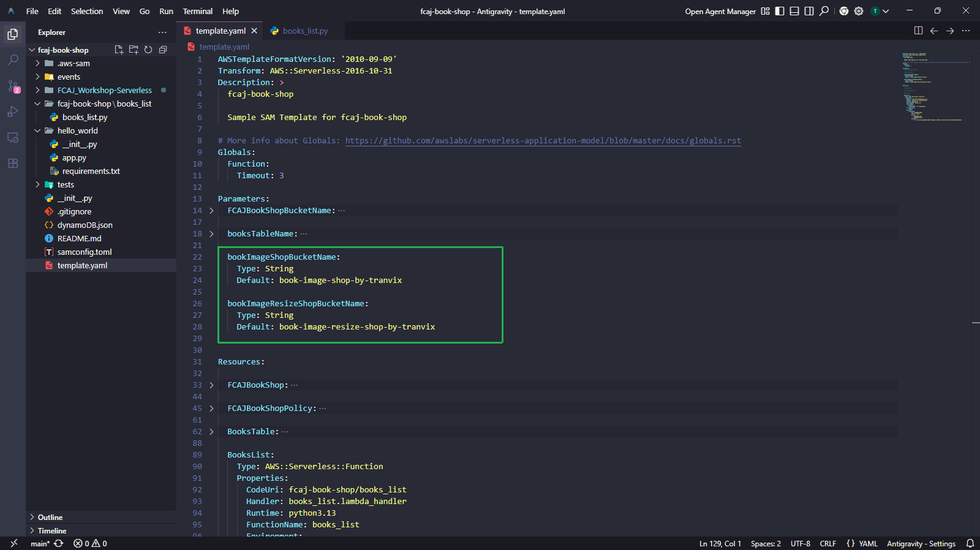The width and height of the screenshot is (980, 550).
Task: Open the account avatar labeled T
Action: [x=875, y=11]
